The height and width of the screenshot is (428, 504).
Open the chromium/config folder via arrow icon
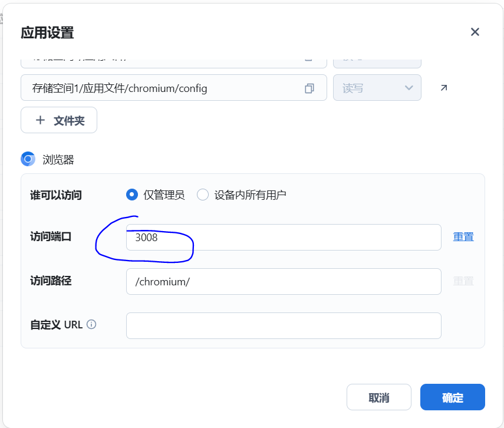(x=444, y=87)
